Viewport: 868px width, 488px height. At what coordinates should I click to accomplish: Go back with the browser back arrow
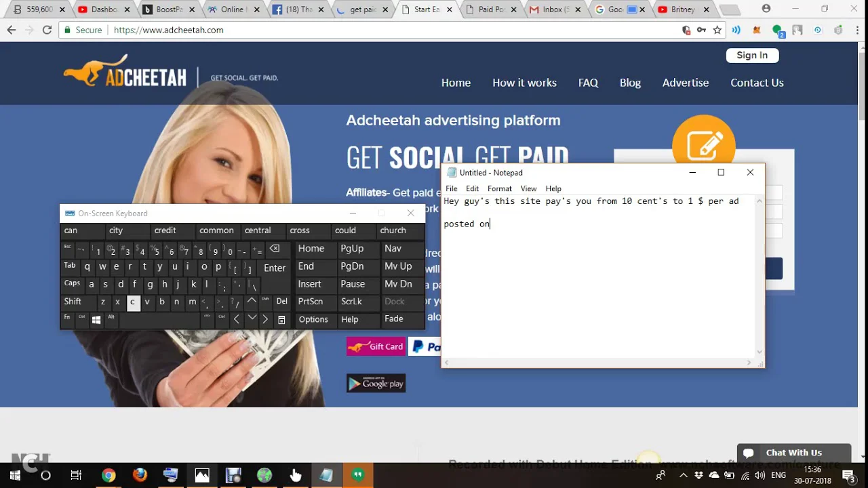pyautogui.click(x=12, y=30)
